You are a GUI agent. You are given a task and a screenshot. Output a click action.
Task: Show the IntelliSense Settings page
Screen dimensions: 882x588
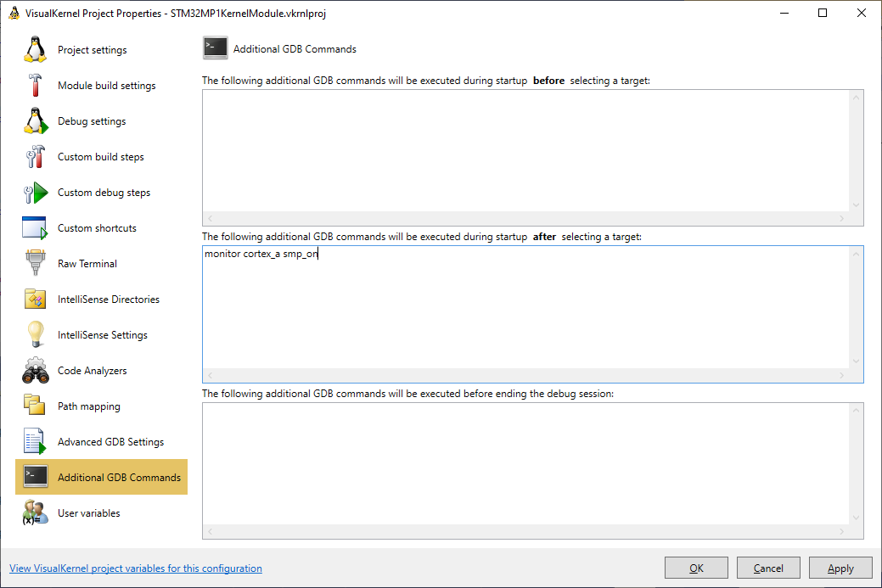coord(103,334)
